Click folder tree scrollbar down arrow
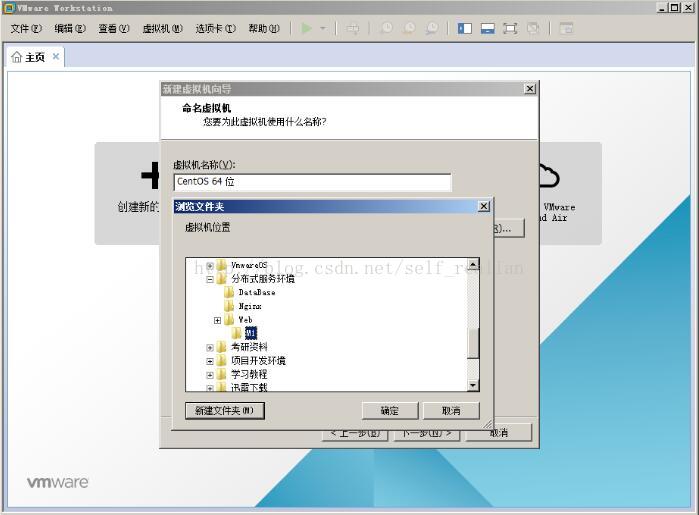The image size is (699, 515). (x=473, y=385)
